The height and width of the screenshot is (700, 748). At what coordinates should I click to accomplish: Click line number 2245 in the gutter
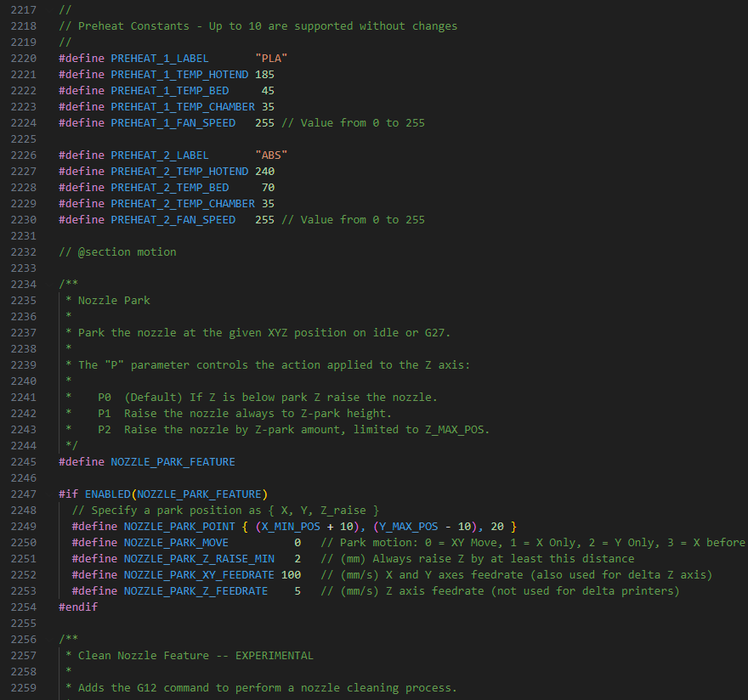pos(22,462)
